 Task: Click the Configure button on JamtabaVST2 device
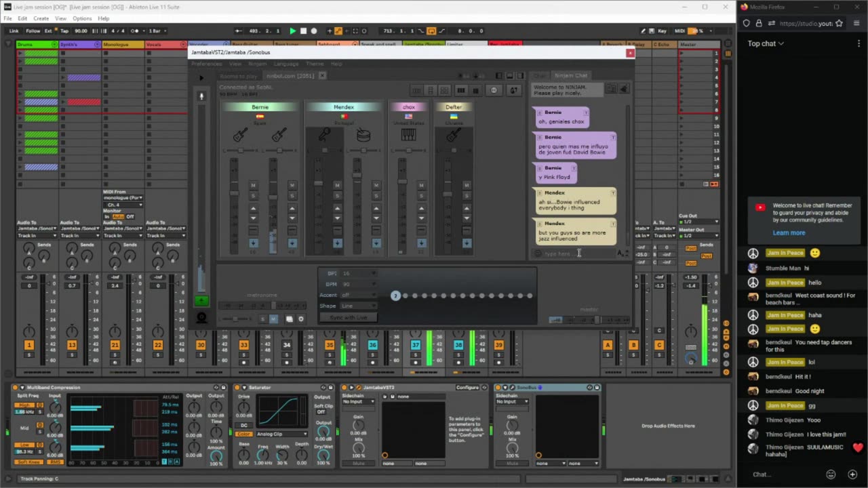tap(467, 388)
